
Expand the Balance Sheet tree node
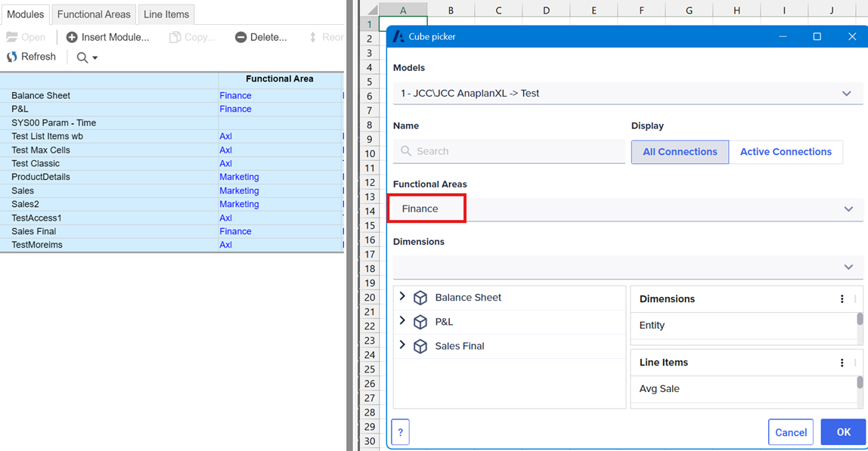tap(402, 297)
